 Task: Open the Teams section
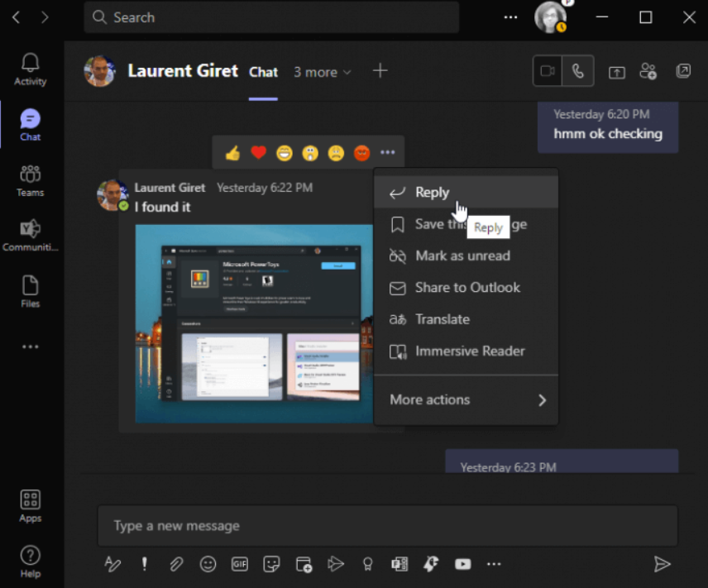click(31, 180)
